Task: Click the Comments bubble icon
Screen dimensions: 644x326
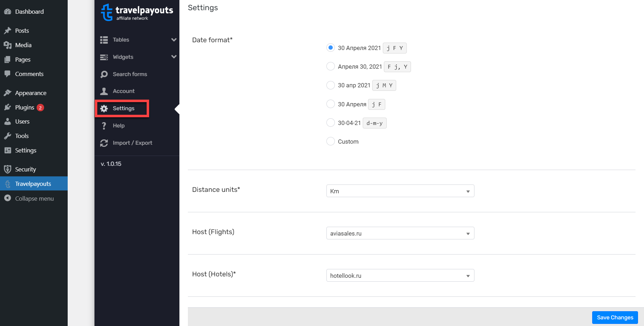Action: coord(7,74)
